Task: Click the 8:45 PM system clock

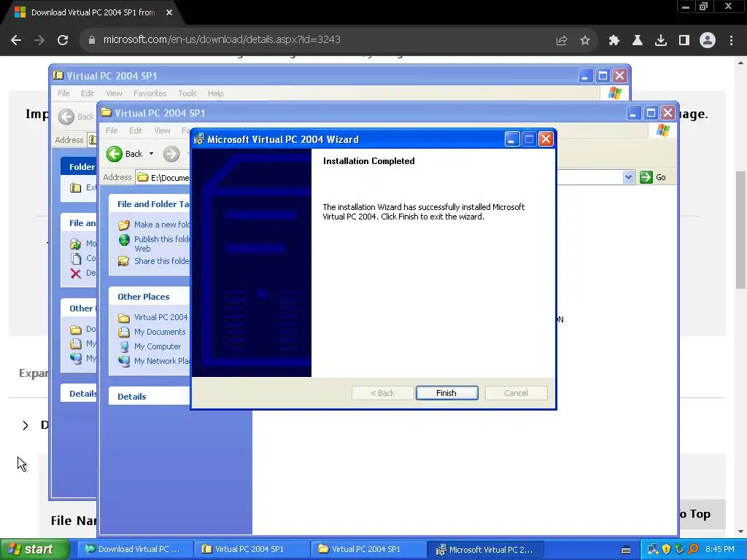Action: 720,549
